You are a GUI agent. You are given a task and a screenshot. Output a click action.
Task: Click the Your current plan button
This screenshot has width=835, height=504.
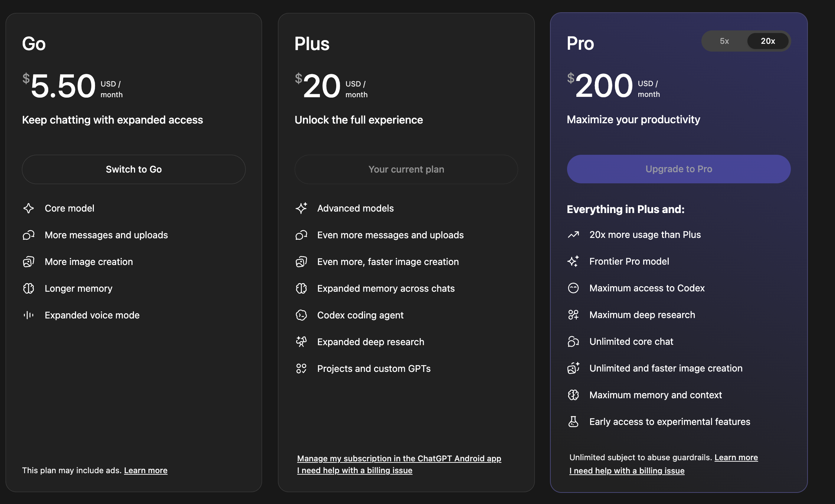[x=406, y=169]
